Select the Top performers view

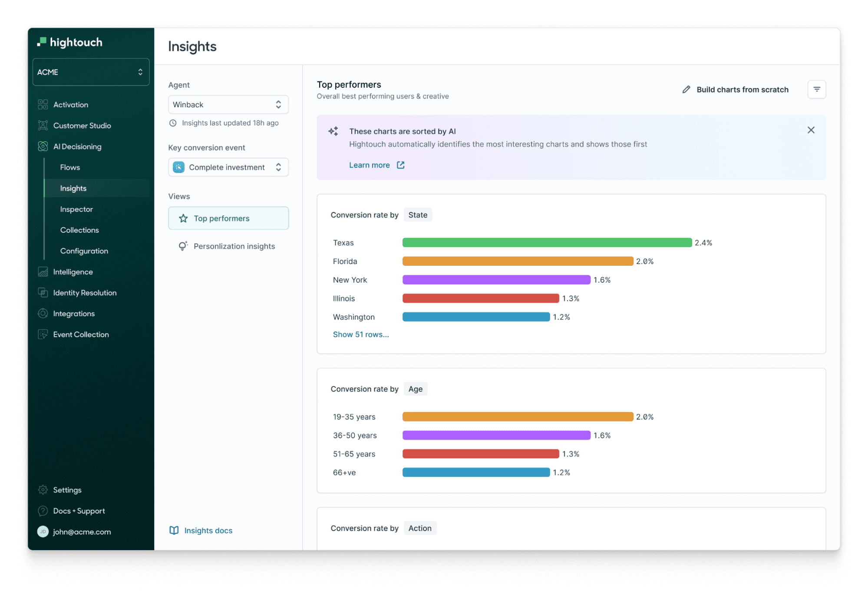tap(228, 218)
